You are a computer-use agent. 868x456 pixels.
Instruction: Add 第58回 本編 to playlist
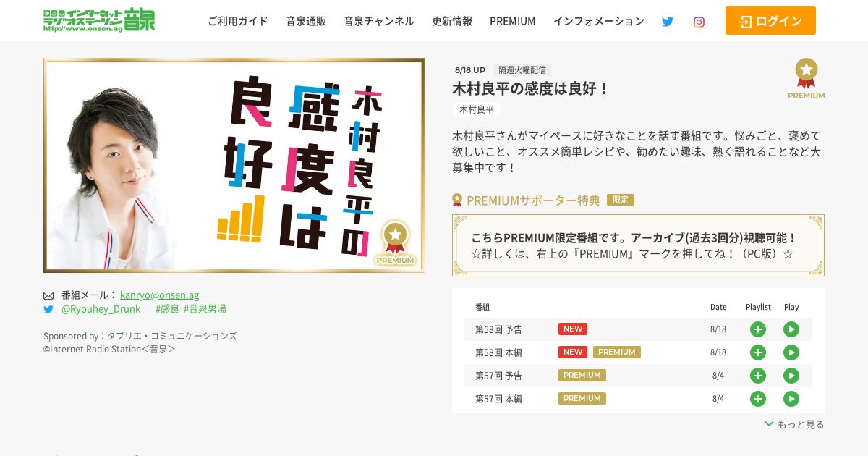point(758,352)
